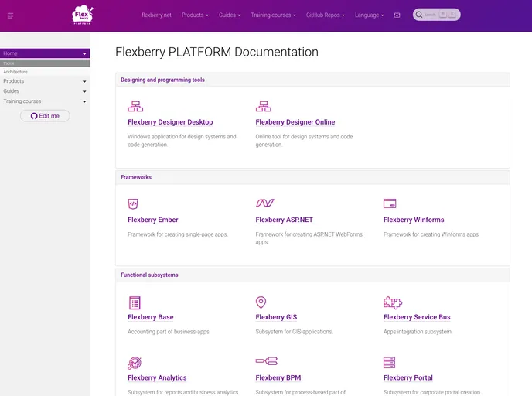Open the Training courses navbar dropdown
The width and height of the screenshot is (532, 396).
point(274,15)
